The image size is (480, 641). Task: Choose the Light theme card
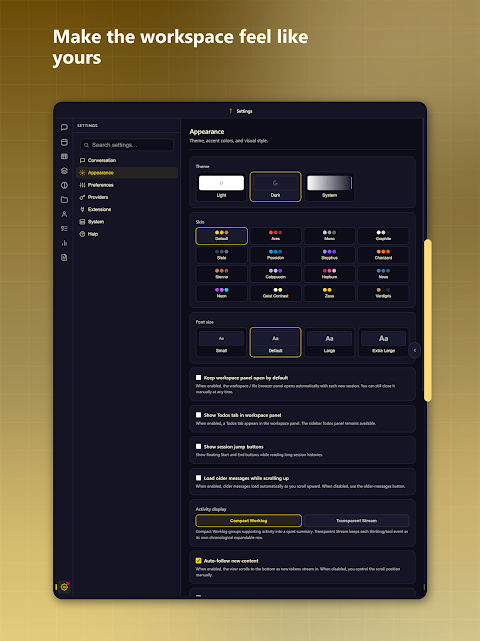[221, 186]
